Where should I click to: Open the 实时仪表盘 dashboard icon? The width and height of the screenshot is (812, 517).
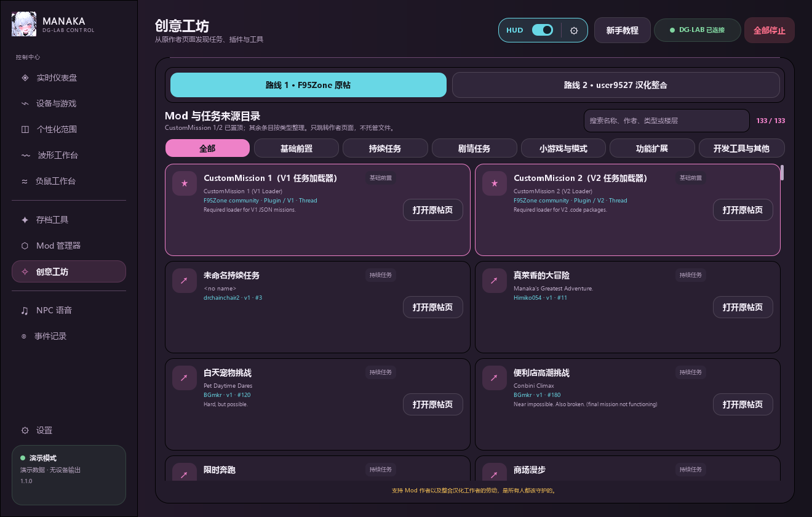point(25,78)
